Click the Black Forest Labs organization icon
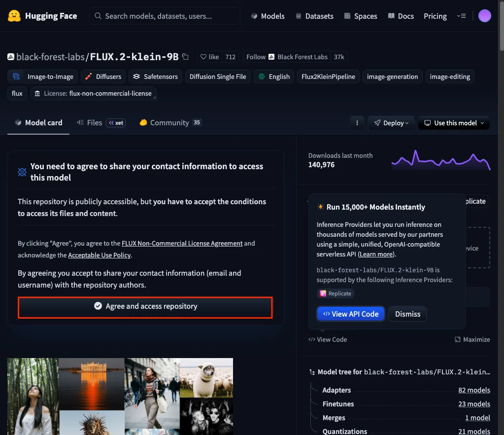 [271, 57]
